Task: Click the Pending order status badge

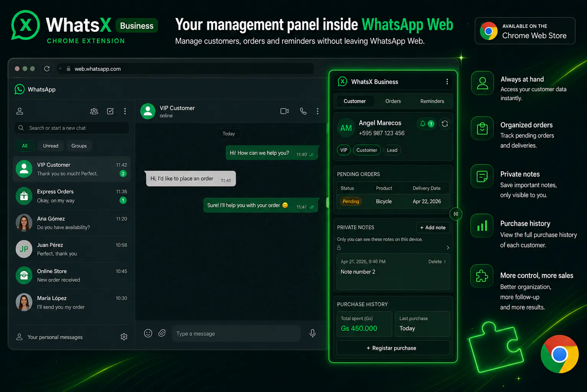Action: (x=351, y=202)
